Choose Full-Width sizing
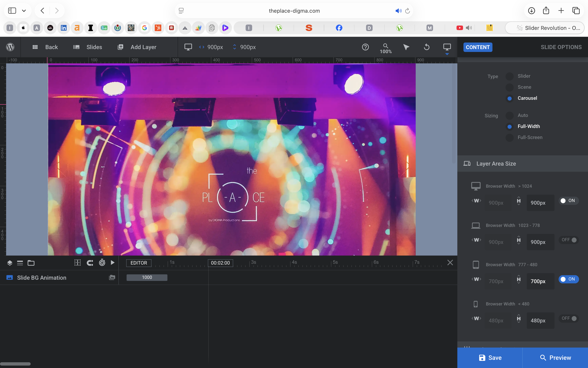This screenshot has width=588, height=368. tap(510, 127)
